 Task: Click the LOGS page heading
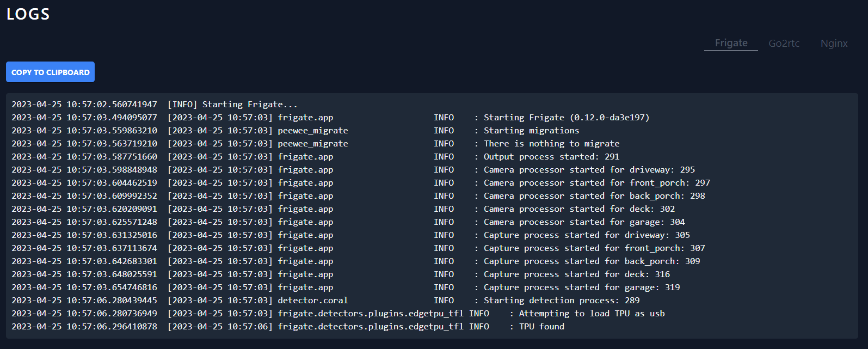coord(28,14)
